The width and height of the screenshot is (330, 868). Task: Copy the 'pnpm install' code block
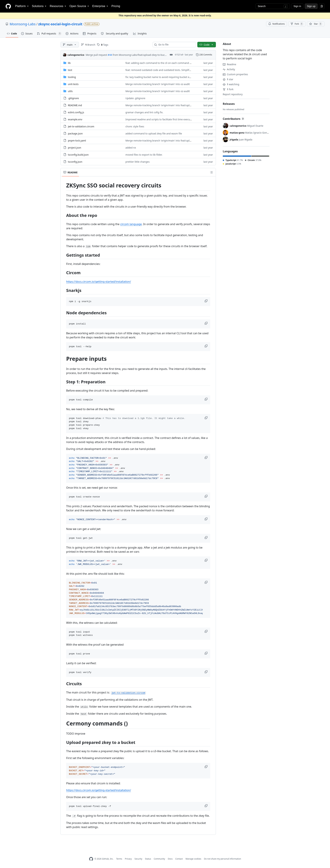[x=206, y=323]
